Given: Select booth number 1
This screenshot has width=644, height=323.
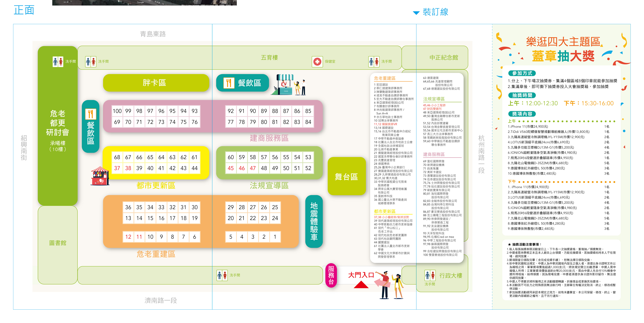Looking at the screenshot, I should 275,237.
